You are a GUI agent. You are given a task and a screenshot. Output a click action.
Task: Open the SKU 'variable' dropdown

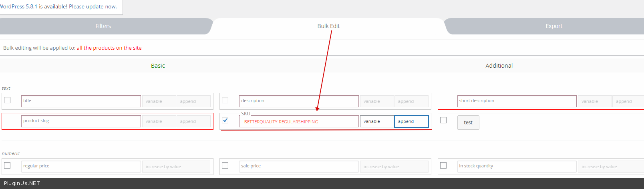coord(376,121)
